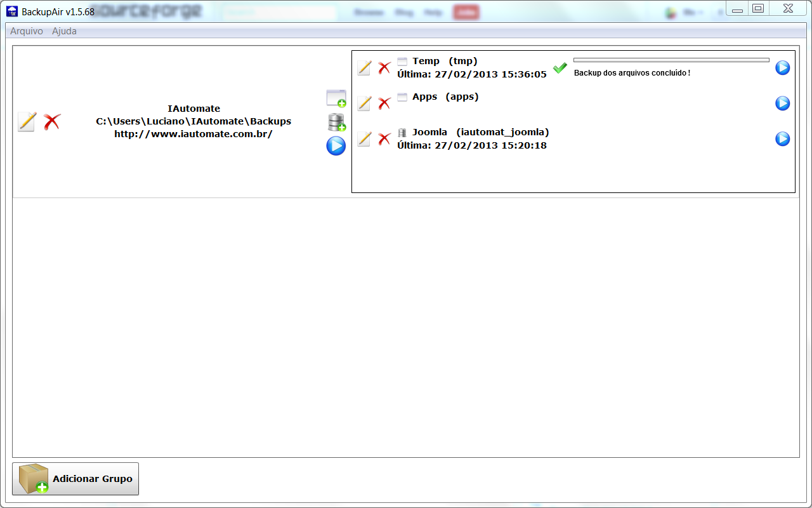Edit the IAutomate group with pencil icon
This screenshot has height=508, width=812.
[27, 121]
